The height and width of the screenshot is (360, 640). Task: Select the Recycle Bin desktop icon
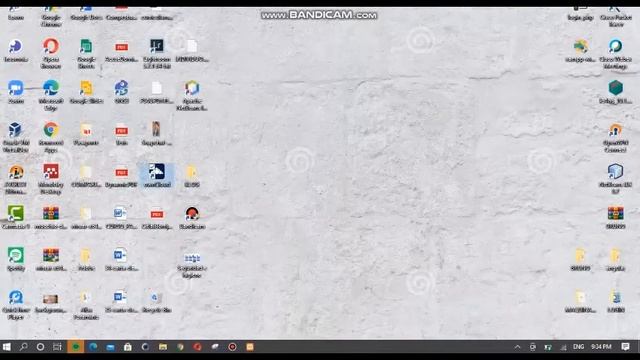click(x=156, y=302)
